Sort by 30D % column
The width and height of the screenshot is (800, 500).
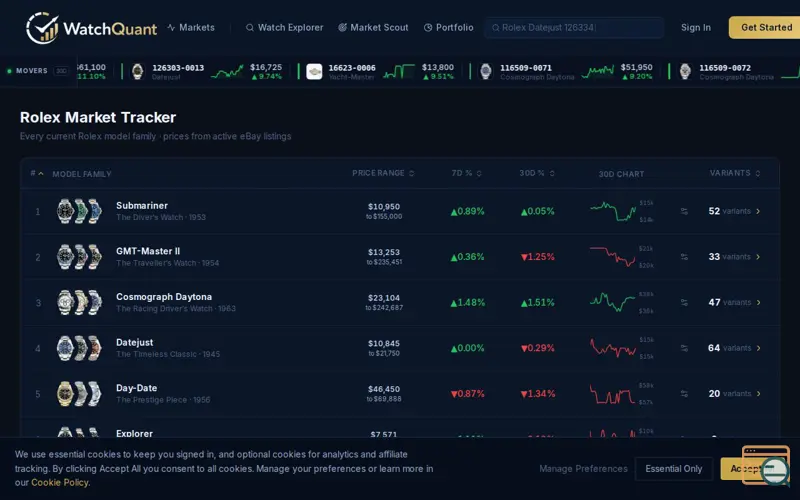tap(537, 173)
